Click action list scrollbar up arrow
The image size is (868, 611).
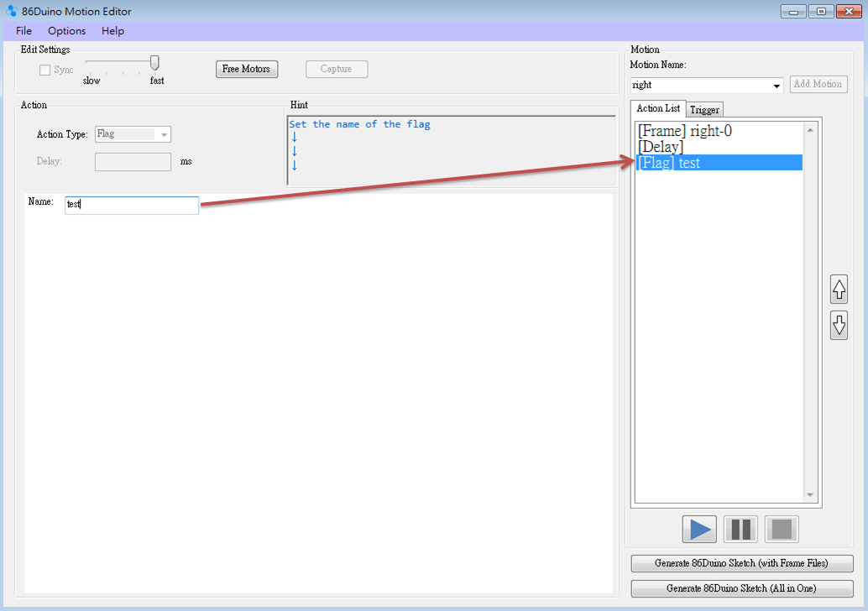pos(810,130)
